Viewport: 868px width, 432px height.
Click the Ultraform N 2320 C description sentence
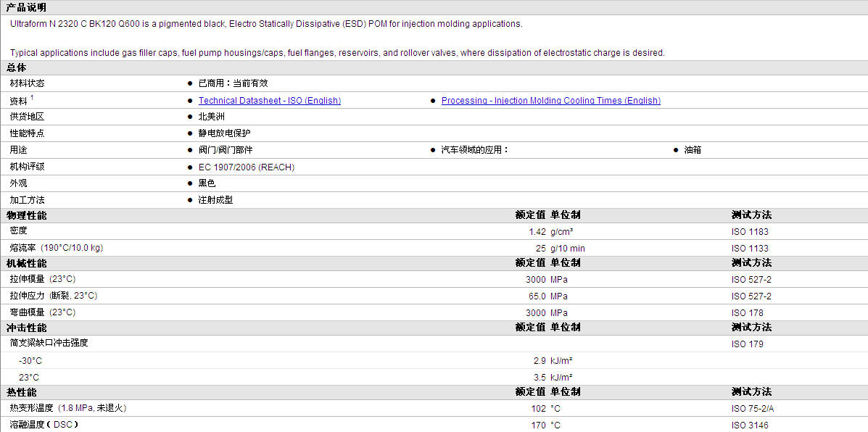pos(266,24)
